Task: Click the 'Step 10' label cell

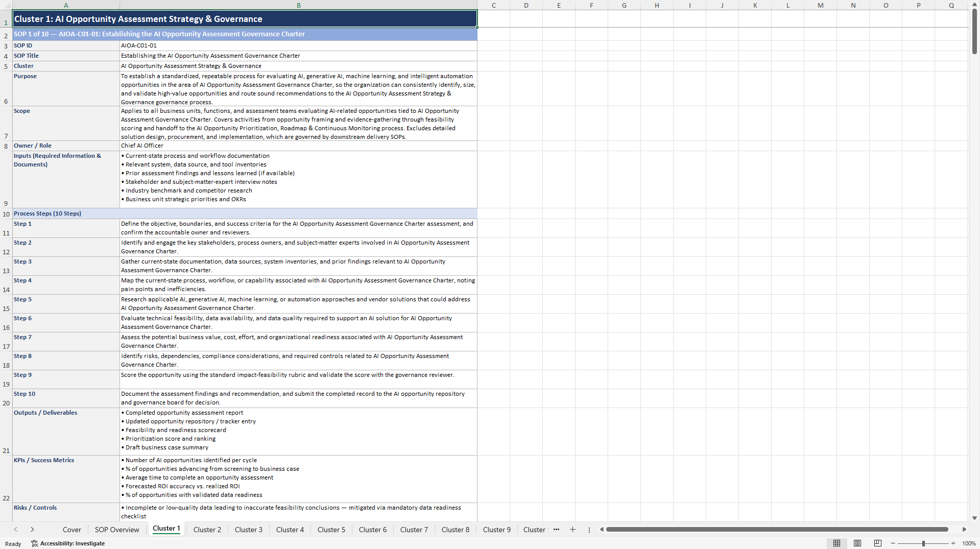Action: 66,398
